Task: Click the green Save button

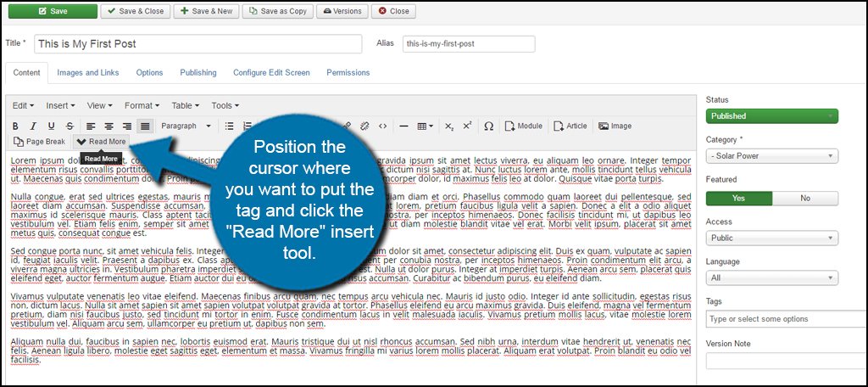Action: click(53, 11)
